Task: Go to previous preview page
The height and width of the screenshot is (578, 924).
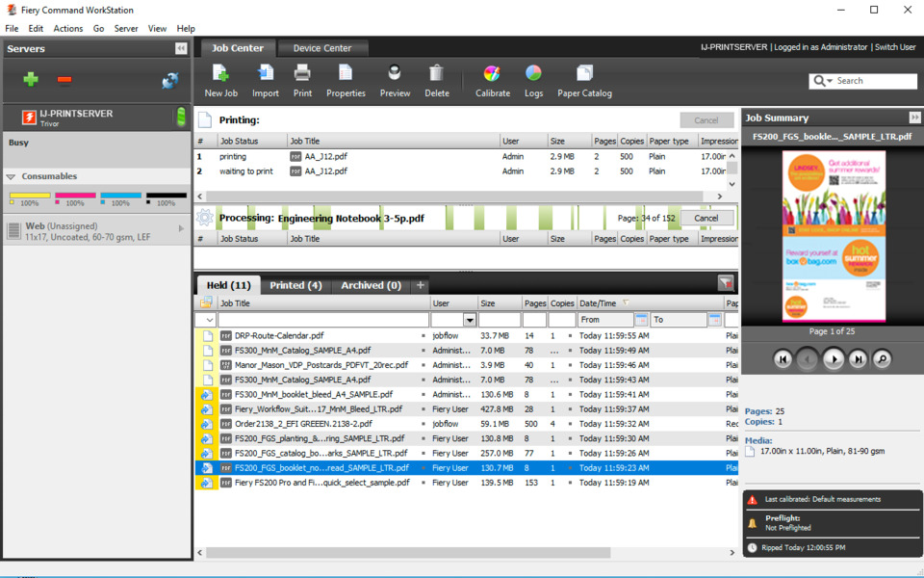Action: (808, 358)
